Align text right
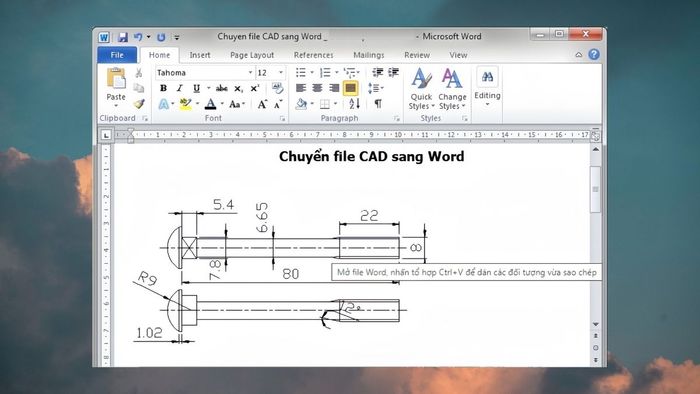 333,88
